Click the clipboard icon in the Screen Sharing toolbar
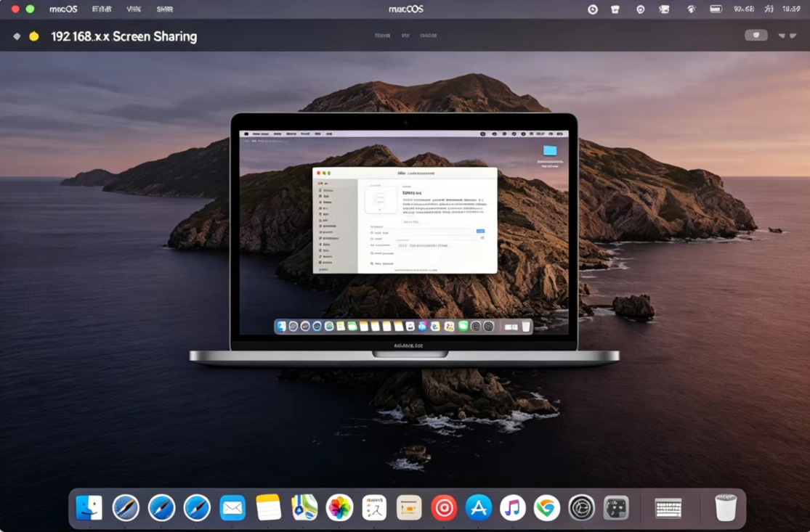 pyautogui.click(x=756, y=35)
